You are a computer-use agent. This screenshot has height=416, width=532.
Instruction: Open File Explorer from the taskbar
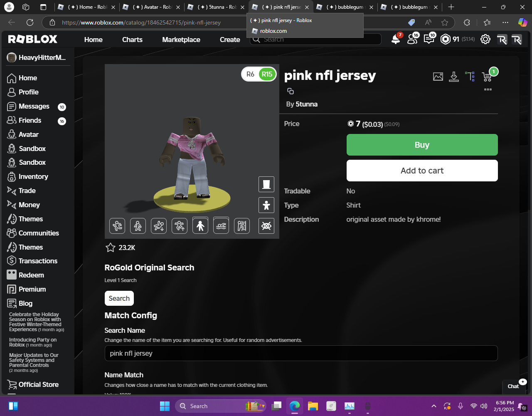[313, 406]
